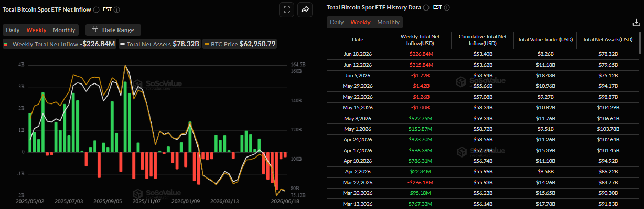This screenshot has width=644, height=209.
Task: Click the $17.78B value traded cell
Action: [545, 204]
